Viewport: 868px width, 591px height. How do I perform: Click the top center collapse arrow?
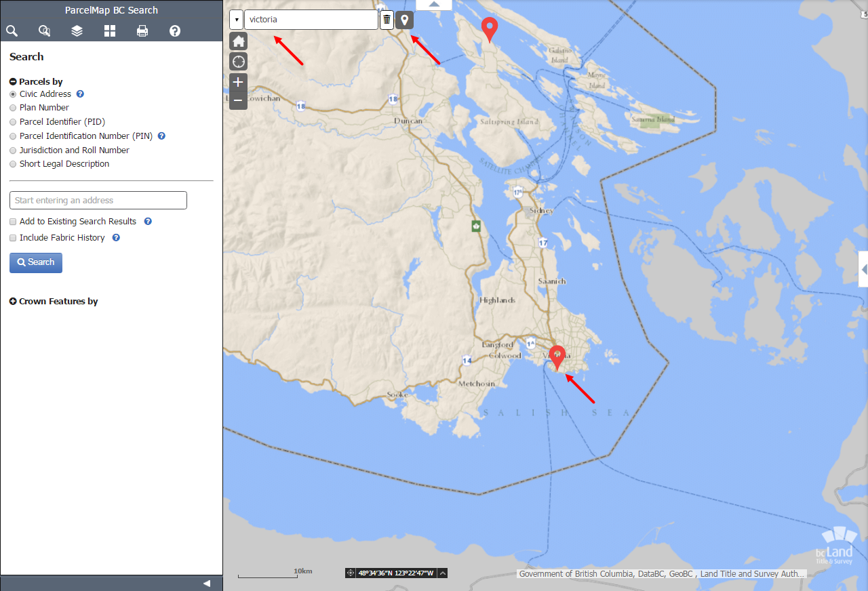(x=434, y=5)
